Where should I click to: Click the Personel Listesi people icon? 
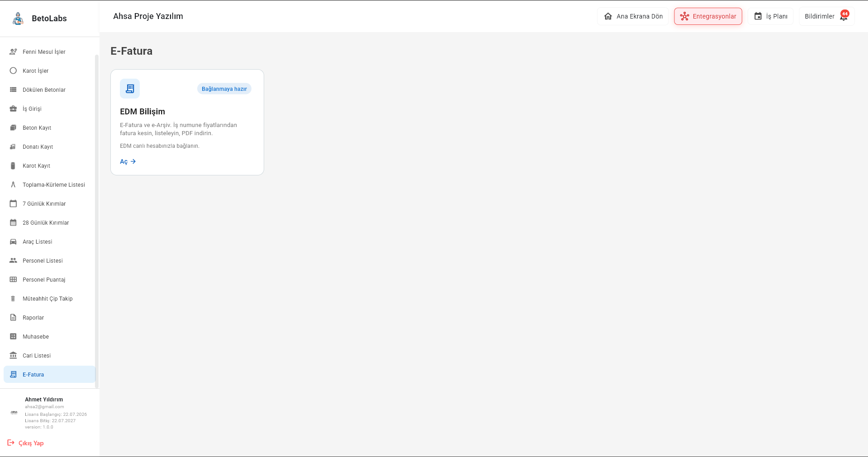pyautogui.click(x=13, y=260)
